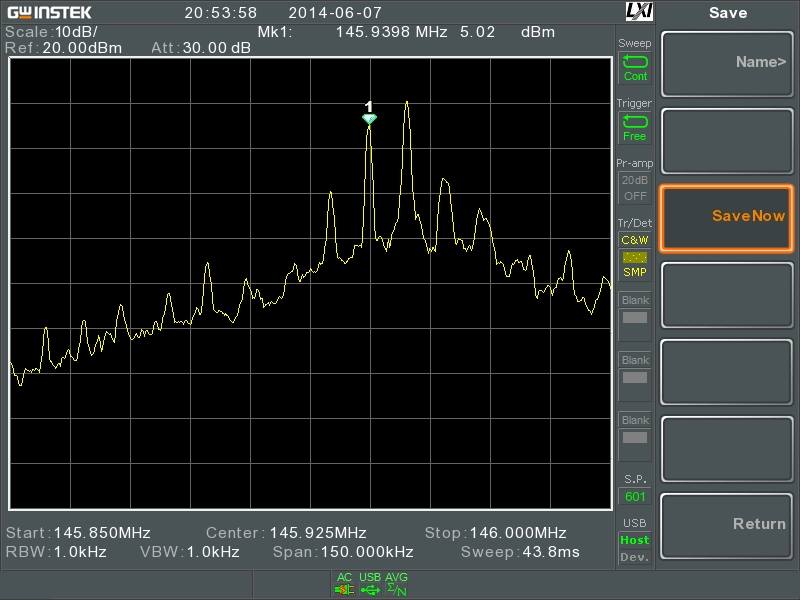
Task: Click the GW Instek logo
Action: [x=49, y=12]
